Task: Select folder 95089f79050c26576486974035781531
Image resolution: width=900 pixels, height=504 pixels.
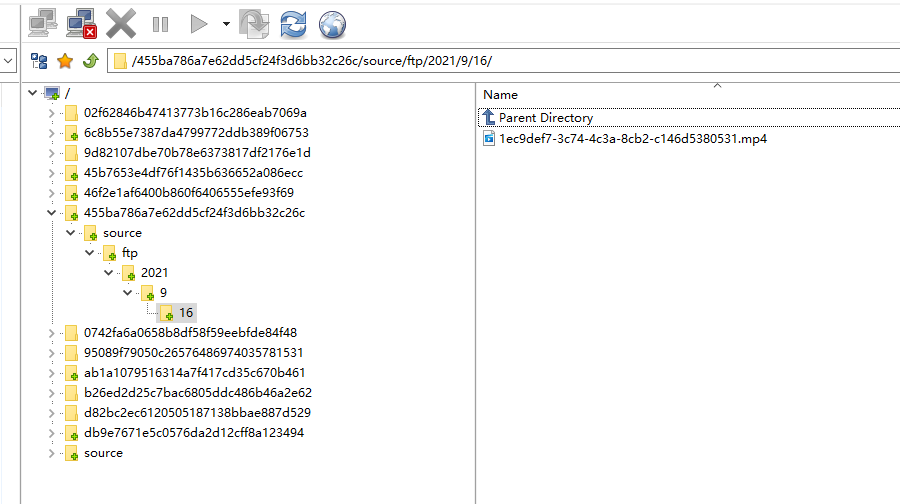Action: pyautogui.click(x=193, y=353)
